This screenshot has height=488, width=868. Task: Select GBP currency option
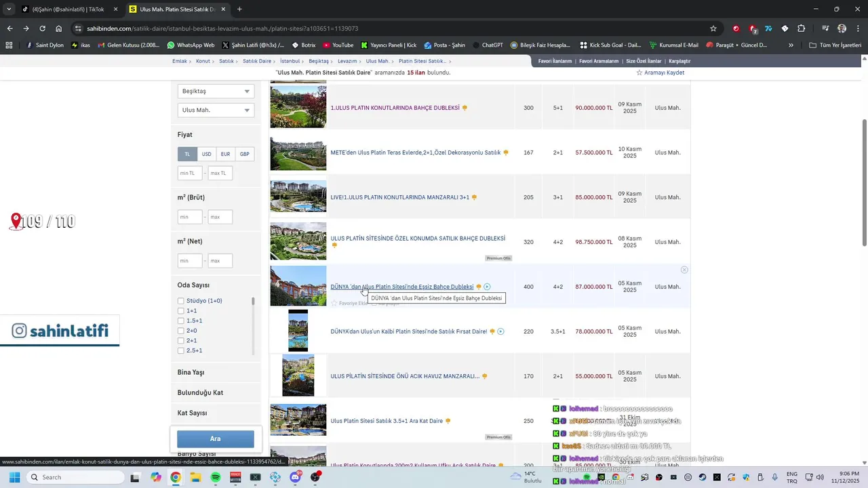pyautogui.click(x=244, y=154)
